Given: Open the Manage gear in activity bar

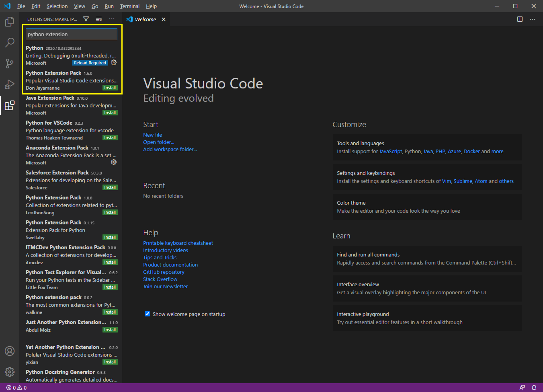Looking at the screenshot, I should [x=10, y=372].
